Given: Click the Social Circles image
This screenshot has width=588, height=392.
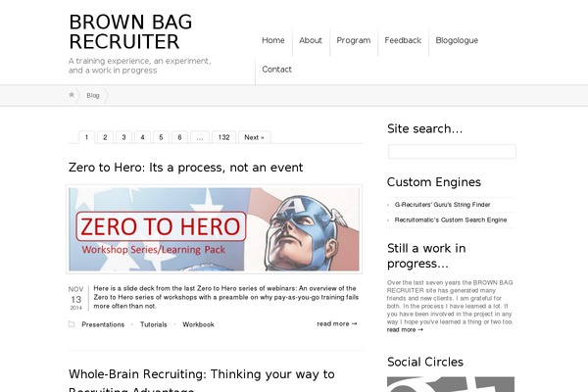Looking at the screenshot, I should [x=451, y=384].
